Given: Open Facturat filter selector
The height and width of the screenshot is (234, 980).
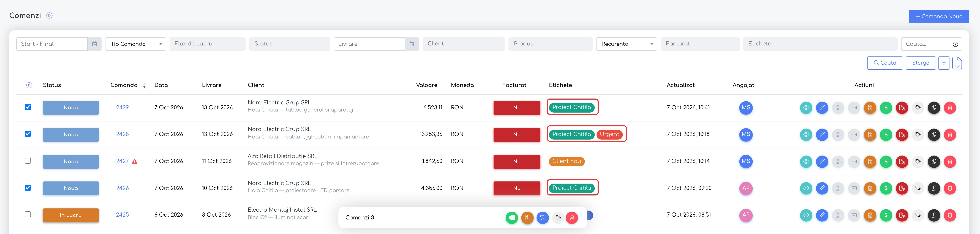Looking at the screenshot, I should click(700, 44).
